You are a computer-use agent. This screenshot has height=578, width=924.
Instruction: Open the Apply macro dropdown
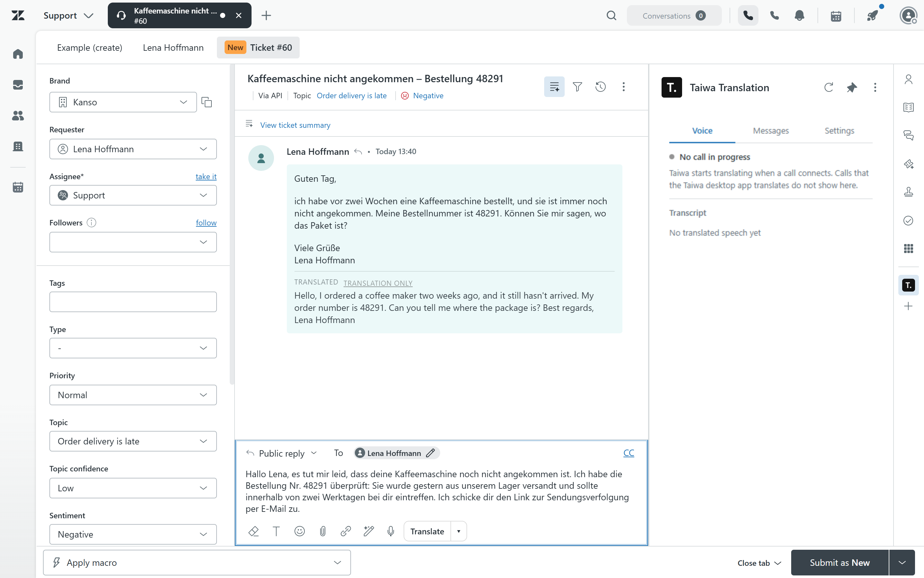coord(197,563)
